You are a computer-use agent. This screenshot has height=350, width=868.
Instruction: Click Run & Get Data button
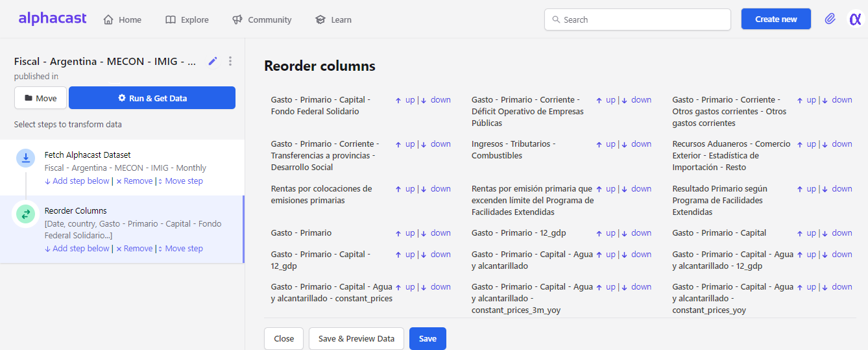point(152,98)
